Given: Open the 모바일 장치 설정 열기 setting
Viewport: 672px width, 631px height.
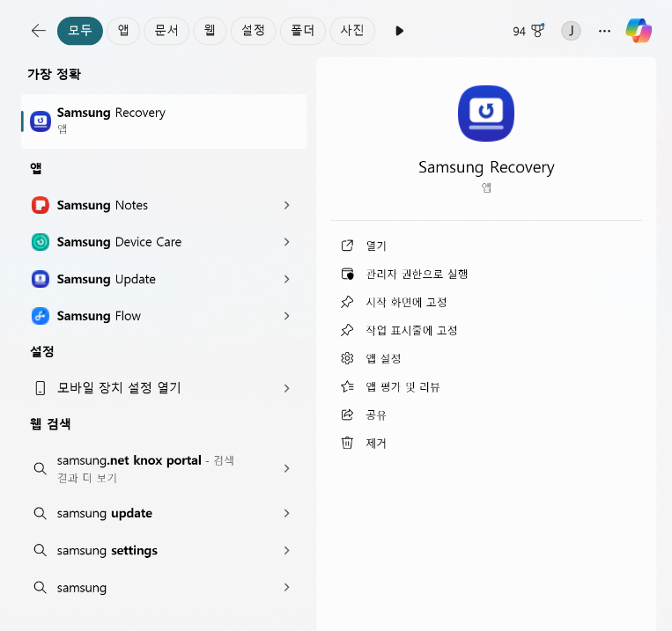Looking at the screenshot, I should tap(164, 388).
